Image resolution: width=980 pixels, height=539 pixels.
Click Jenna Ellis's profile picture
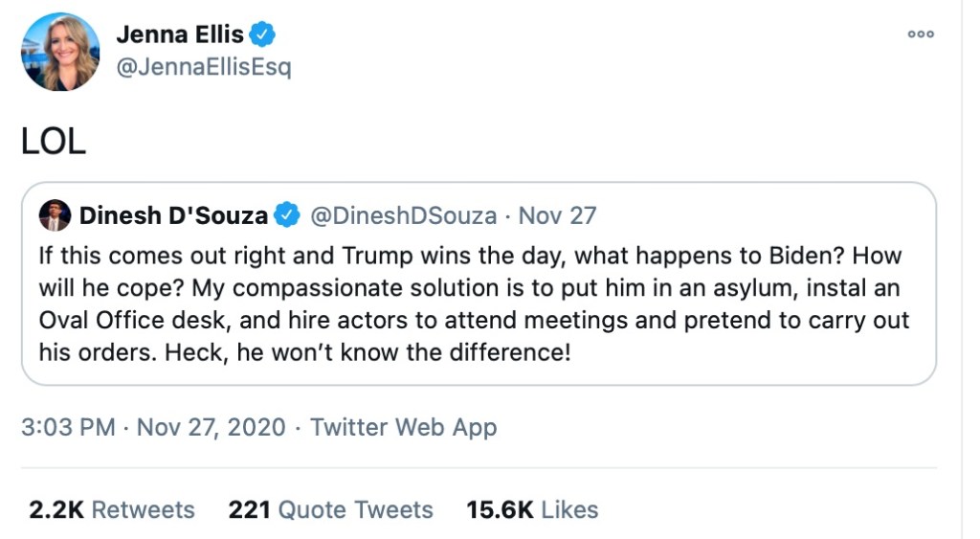60,52
